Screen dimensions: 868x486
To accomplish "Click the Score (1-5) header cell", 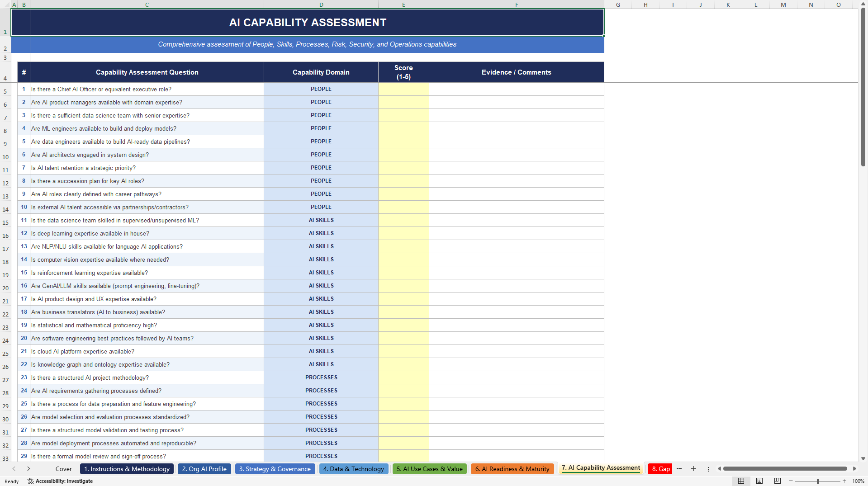I will tap(403, 72).
